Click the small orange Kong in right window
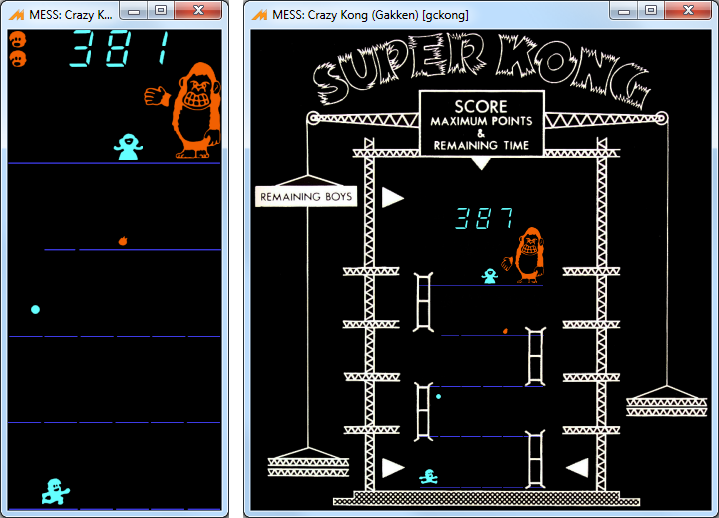This screenshot has height=518, width=719. (x=528, y=255)
